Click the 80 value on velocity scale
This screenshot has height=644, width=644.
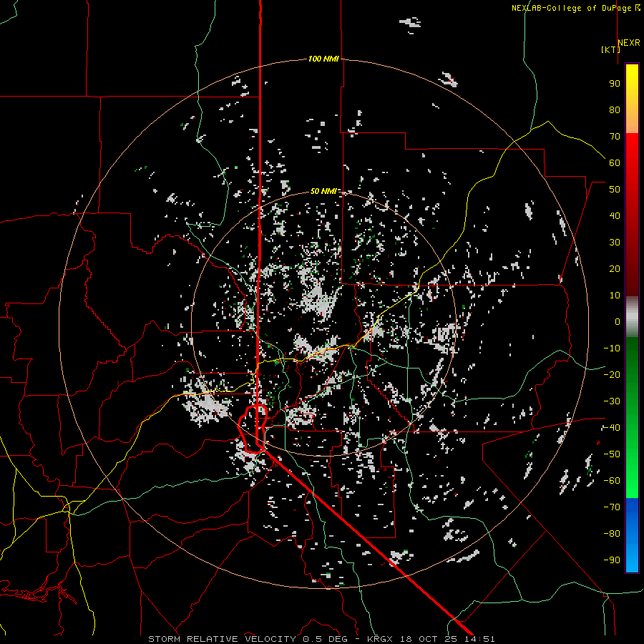pos(615,109)
